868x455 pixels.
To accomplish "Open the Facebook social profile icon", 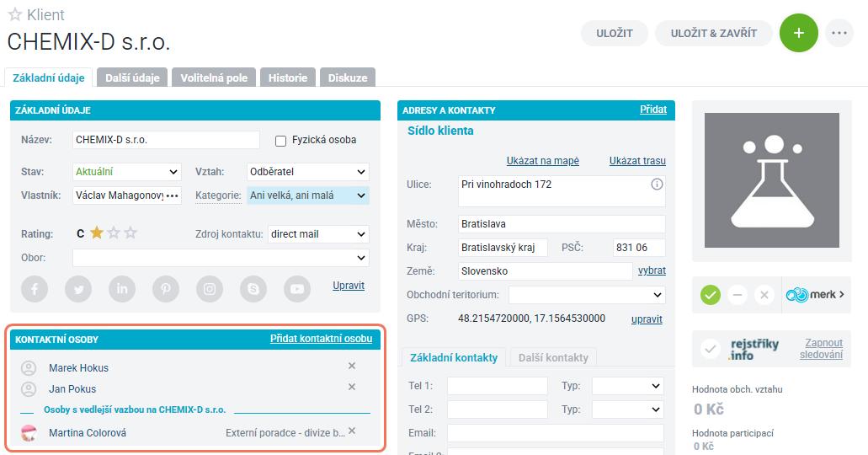I will tap(35, 289).
